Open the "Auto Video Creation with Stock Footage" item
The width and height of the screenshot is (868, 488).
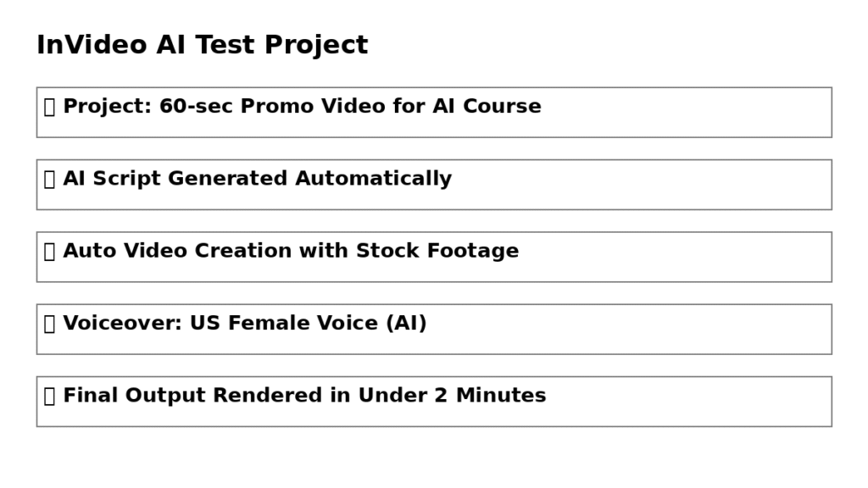click(x=291, y=251)
